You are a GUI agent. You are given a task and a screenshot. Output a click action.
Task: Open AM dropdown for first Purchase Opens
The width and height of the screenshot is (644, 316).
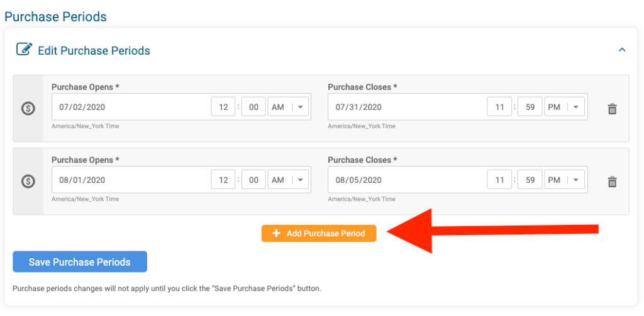click(288, 107)
